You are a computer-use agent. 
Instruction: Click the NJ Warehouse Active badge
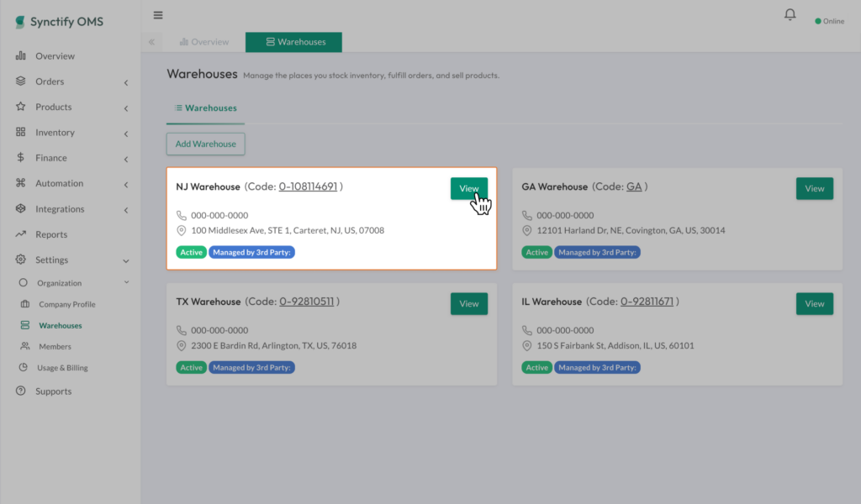point(191,252)
